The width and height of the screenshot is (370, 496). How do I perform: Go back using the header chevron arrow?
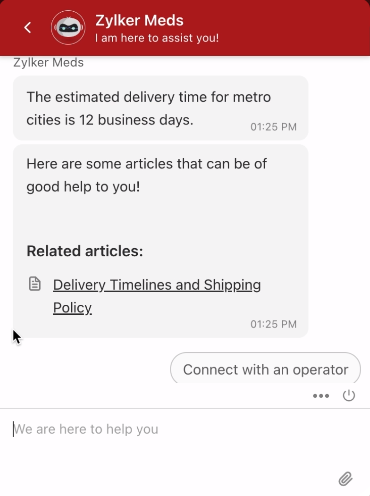pyautogui.click(x=28, y=28)
